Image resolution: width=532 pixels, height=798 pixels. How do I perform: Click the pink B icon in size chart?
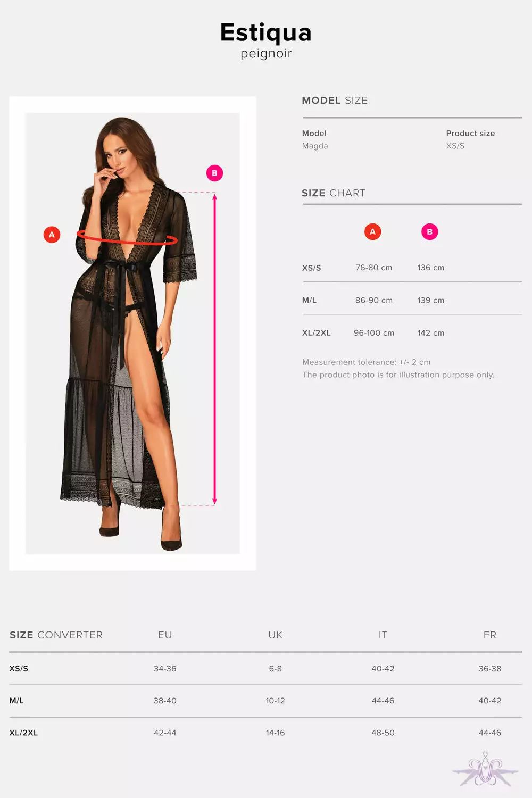click(x=429, y=231)
